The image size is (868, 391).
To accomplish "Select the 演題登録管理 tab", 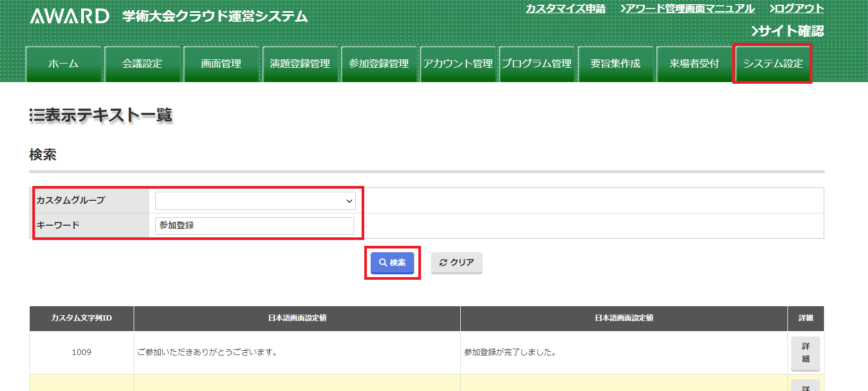I will [300, 64].
